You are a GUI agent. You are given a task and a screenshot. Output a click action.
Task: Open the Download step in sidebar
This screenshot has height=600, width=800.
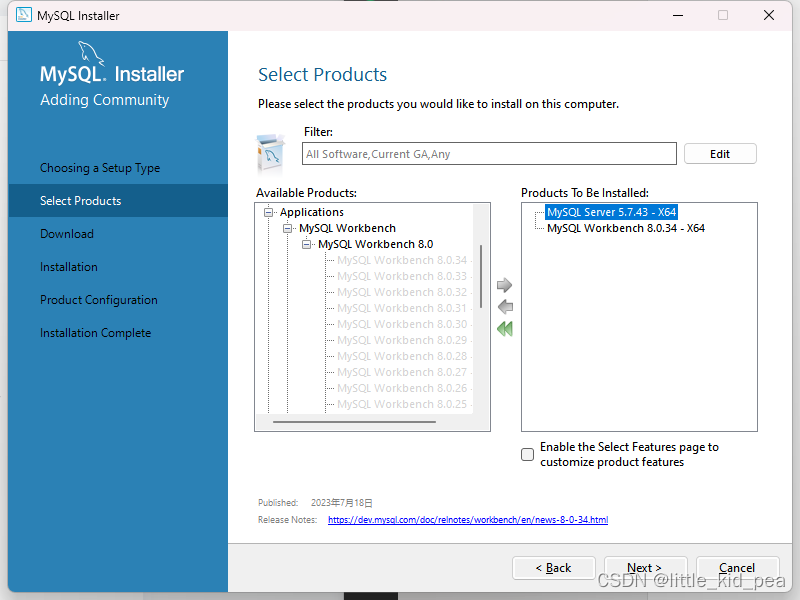coord(67,234)
